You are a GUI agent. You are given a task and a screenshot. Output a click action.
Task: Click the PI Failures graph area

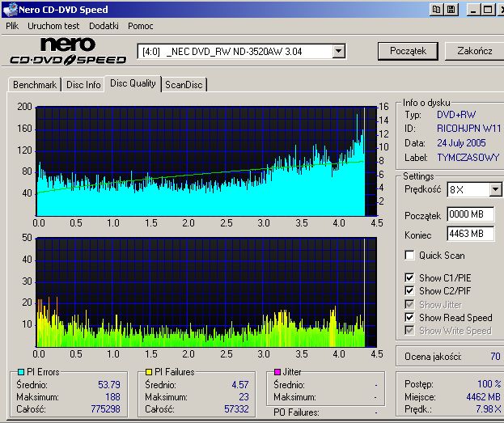206,292
